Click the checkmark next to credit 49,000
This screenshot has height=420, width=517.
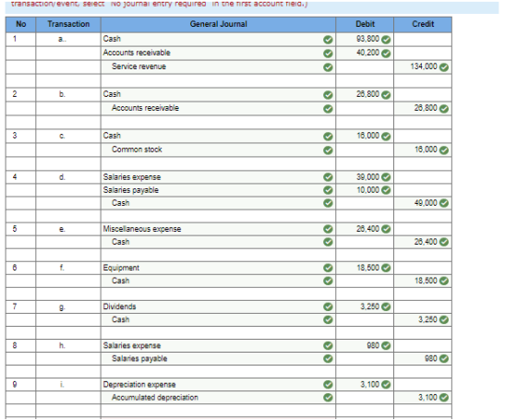pos(444,203)
